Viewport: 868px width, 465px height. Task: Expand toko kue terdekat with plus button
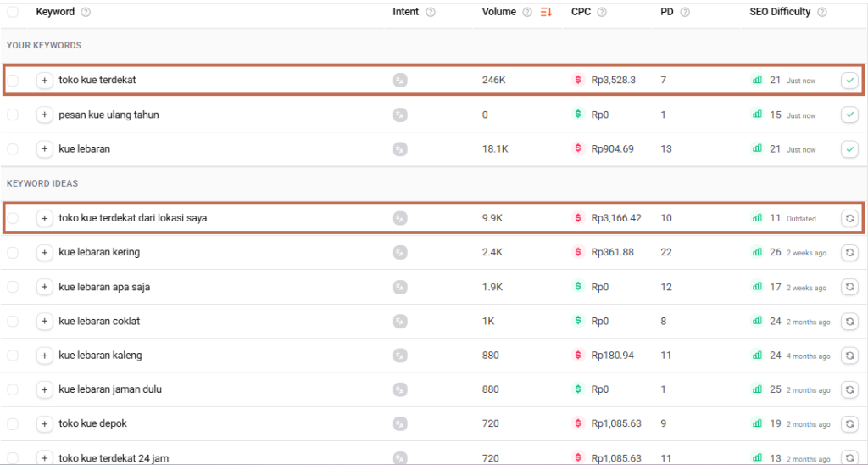coord(44,81)
